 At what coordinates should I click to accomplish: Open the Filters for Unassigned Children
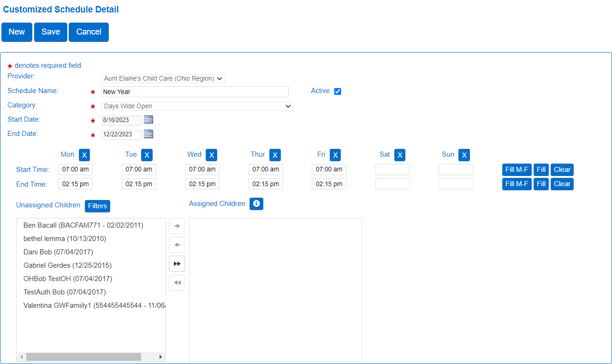(x=97, y=206)
